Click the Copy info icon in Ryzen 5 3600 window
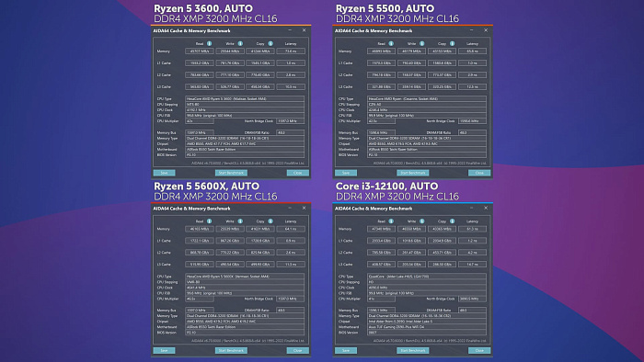The height and width of the screenshot is (362, 644). click(270, 43)
